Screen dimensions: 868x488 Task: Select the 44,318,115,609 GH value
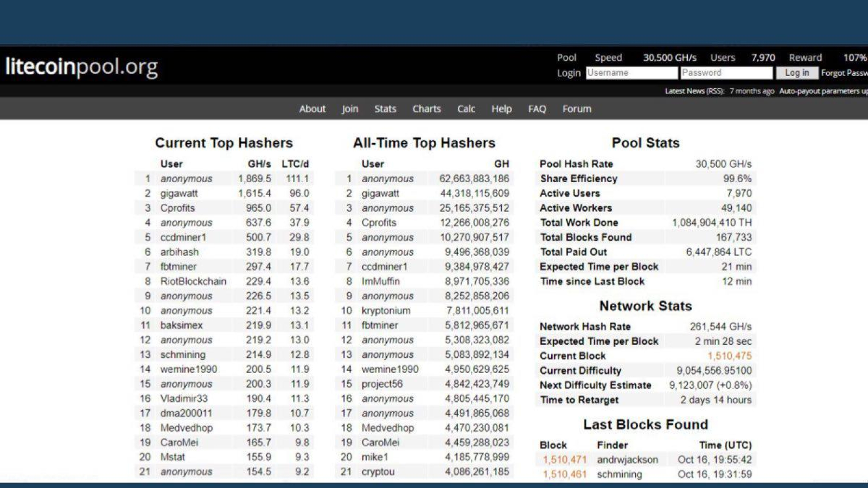pos(474,194)
